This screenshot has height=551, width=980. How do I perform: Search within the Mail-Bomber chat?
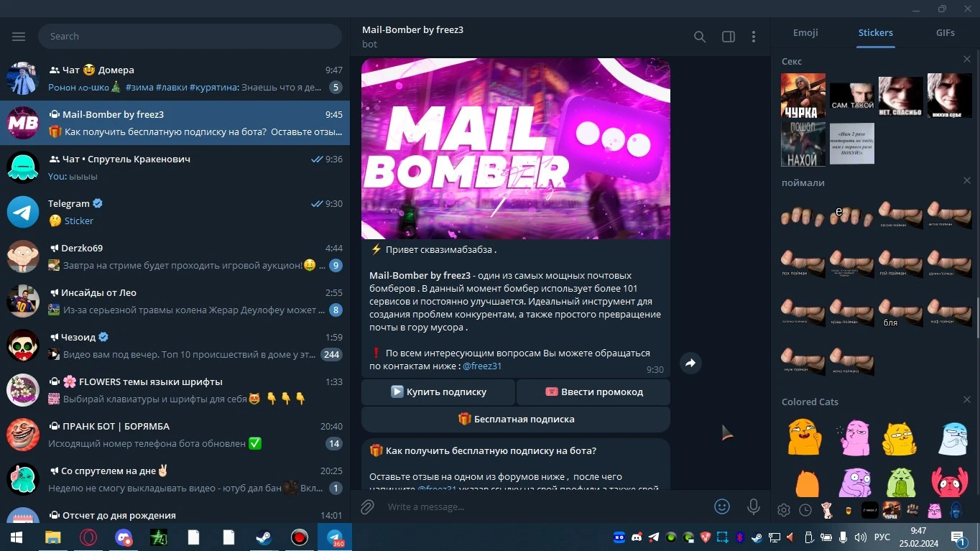click(x=699, y=37)
